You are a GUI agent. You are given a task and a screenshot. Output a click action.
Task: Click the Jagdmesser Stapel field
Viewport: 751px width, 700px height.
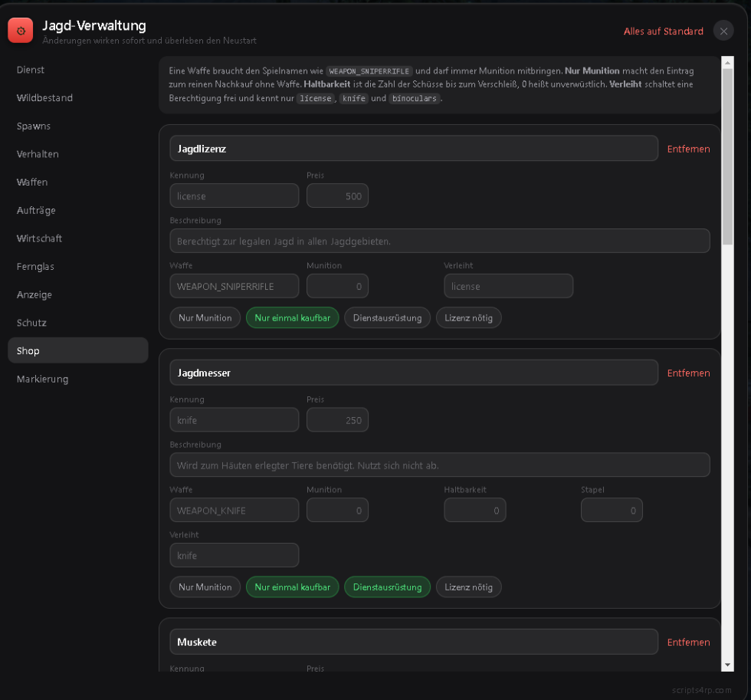click(612, 511)
